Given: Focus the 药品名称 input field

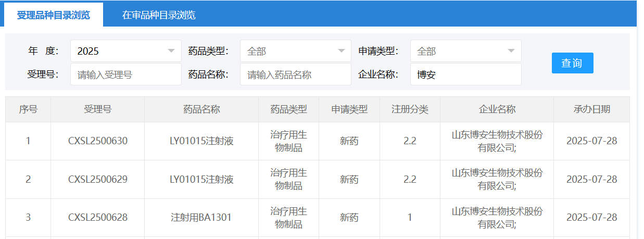Looking at the screenshot, I should [x=296, y=74].
